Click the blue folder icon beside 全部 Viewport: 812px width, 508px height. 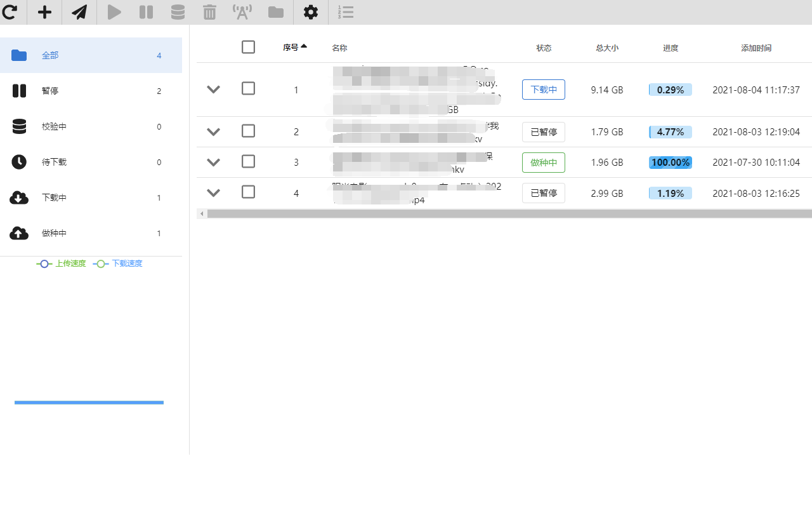point(19,55)
